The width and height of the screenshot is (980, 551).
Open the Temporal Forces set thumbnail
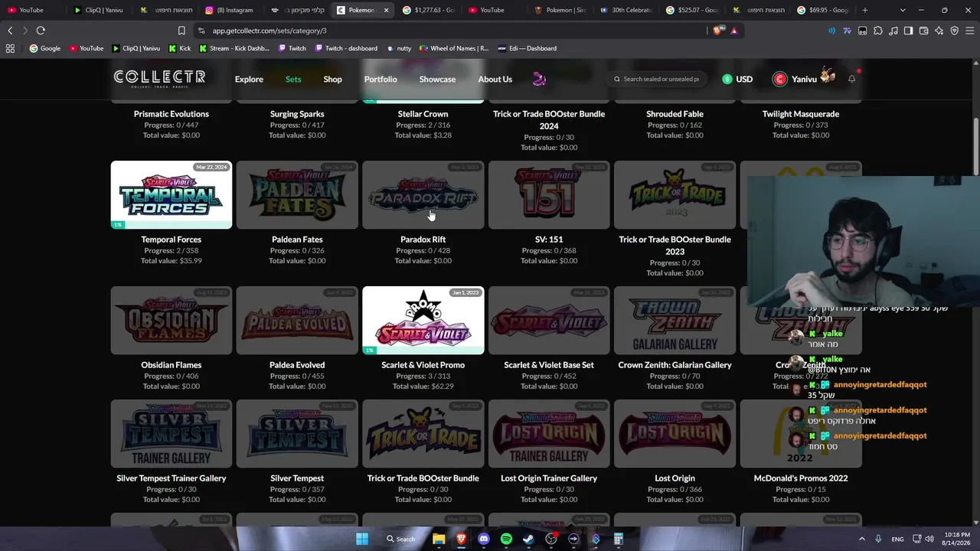coord(171,194)
